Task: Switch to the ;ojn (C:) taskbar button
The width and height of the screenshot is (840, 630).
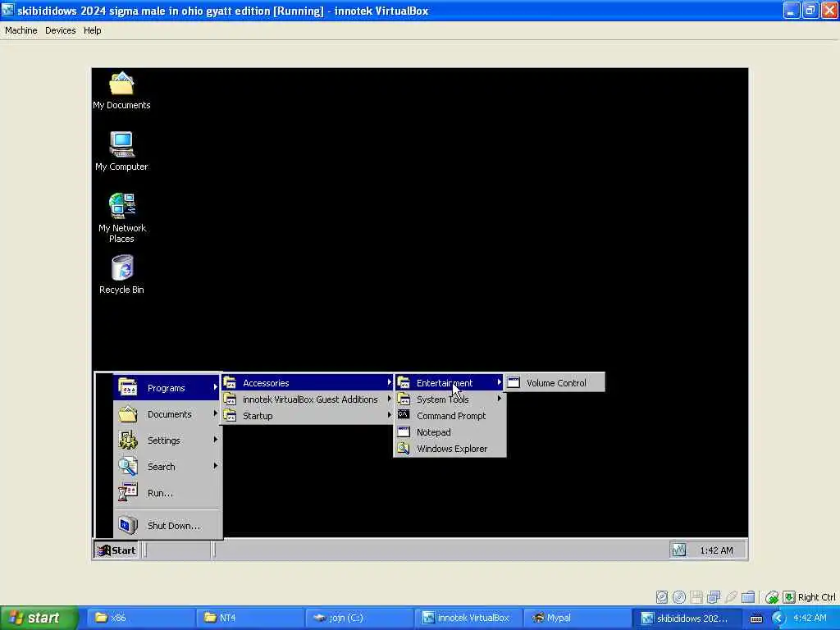Action: [358, 618]
